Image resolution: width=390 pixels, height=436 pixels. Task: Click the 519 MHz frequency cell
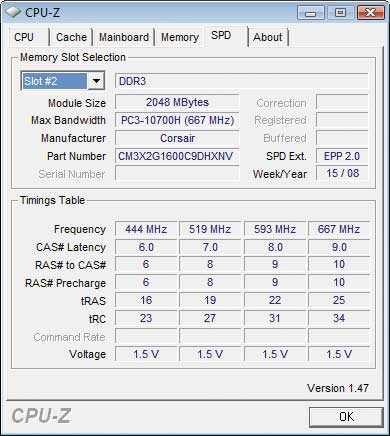point(210,229)
